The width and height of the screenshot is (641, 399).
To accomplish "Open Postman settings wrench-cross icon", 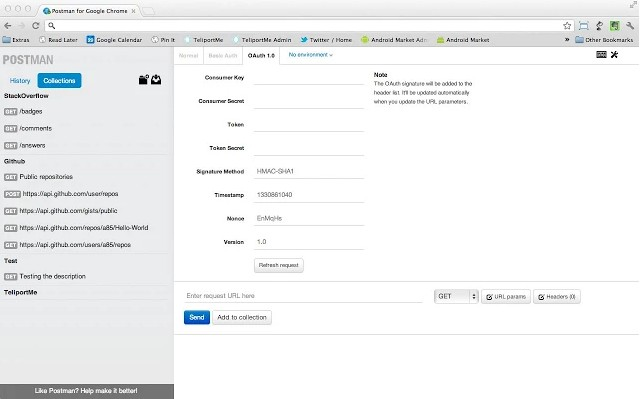I will coord(614,54).
